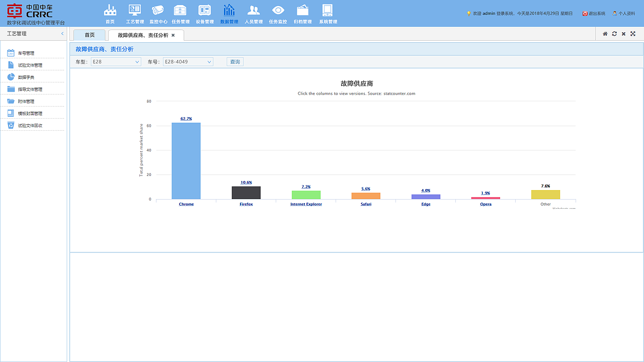Image resolution: width=644 pixels, height=362 pixels.
Task: Collapse the 工艺管理 sidebar with the chevron
Action: pos(62,34)
